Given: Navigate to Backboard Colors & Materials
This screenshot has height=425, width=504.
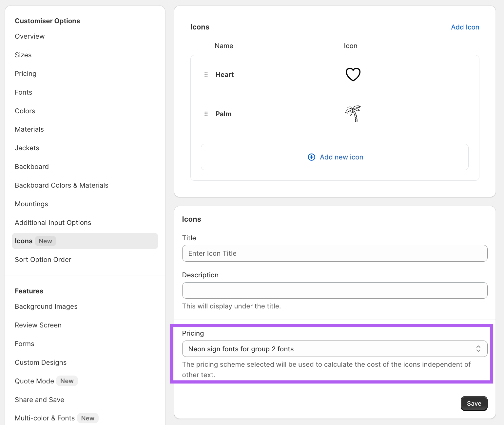Looking at the screenshot, I should (x=62, y=185).
